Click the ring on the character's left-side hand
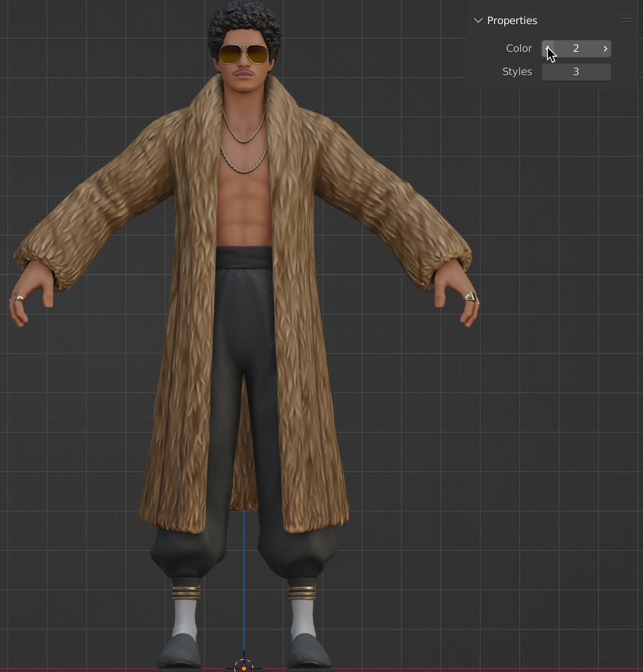643x672 pixels. coord(19,298)
